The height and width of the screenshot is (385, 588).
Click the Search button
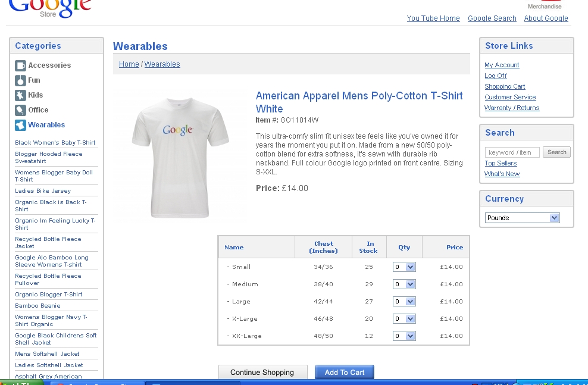point(556,152)
